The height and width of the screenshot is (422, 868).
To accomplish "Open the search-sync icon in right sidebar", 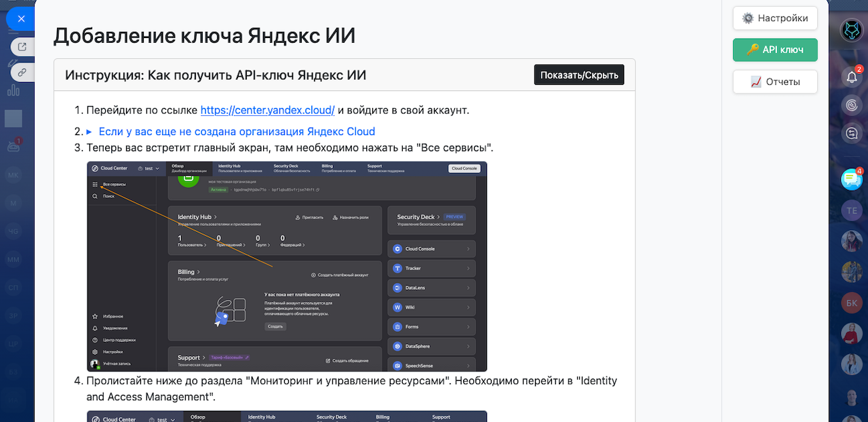I will [852, 134].
